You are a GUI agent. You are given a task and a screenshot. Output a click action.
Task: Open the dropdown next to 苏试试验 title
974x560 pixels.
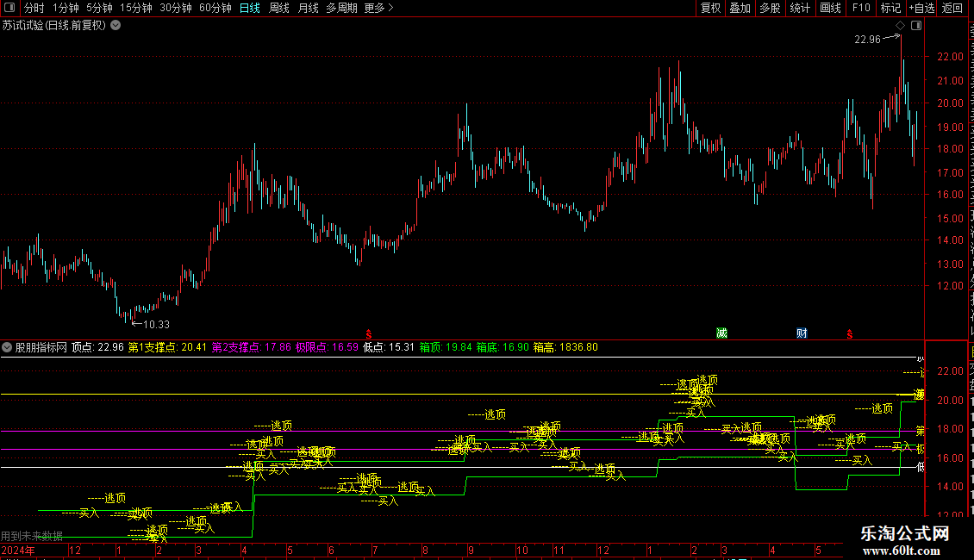[x=116, y=26]
